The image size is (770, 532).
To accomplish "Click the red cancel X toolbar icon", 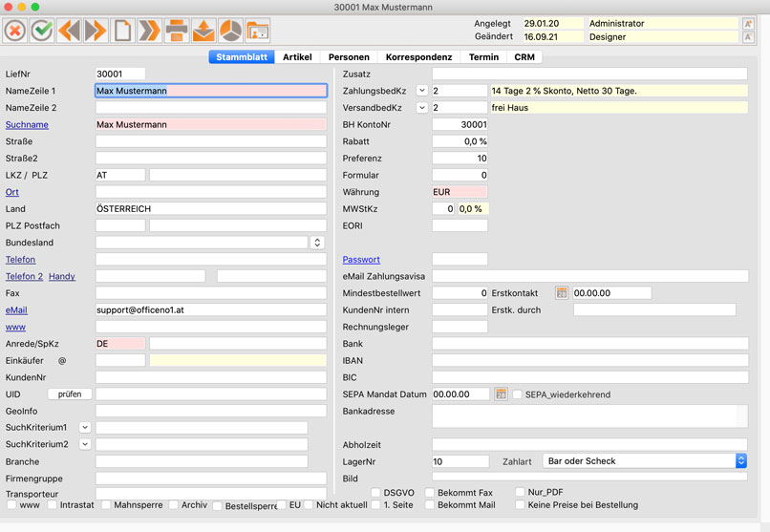I will [15, 31].
